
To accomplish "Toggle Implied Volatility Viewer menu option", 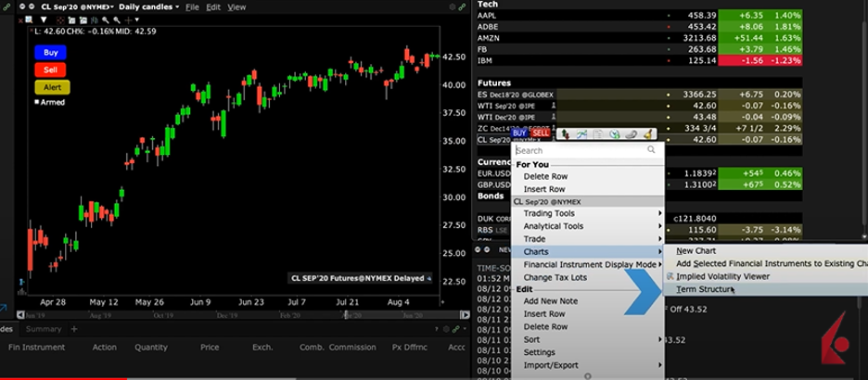I will click(x=721, y=276).
